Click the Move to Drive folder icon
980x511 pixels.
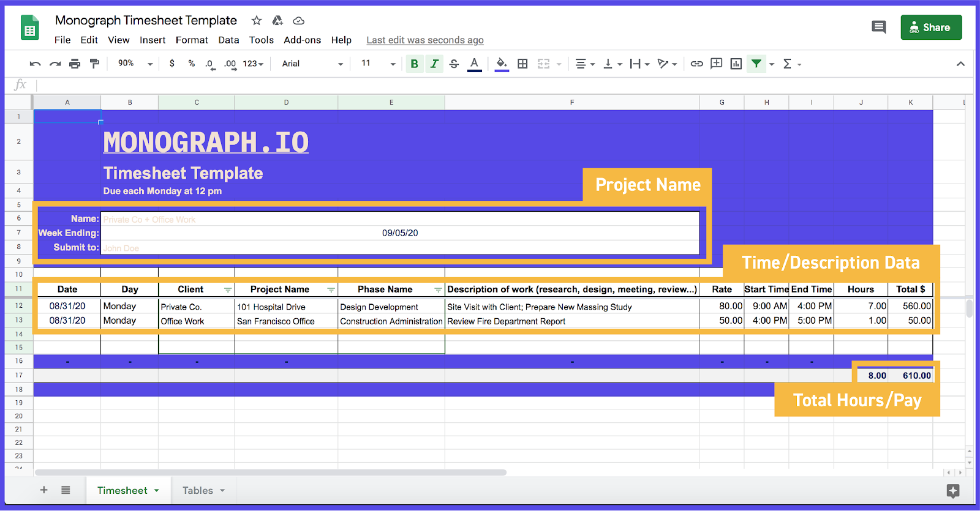[277, 21]
